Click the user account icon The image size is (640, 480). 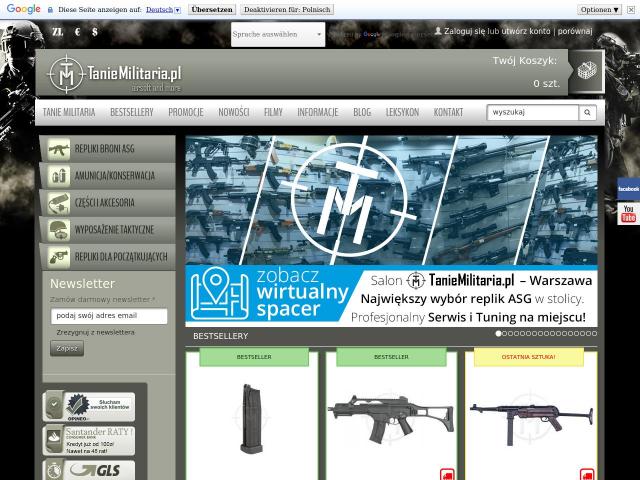pyautogui.click(x=438, y=31)
